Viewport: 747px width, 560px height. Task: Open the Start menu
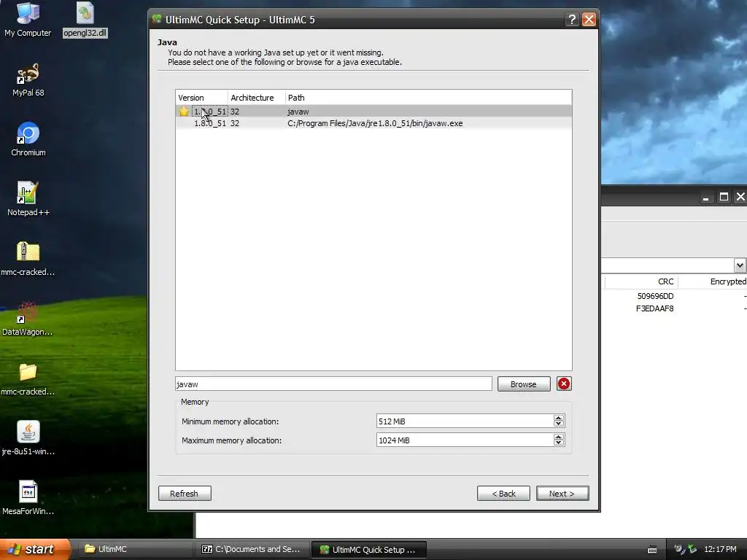click(34, 549)
